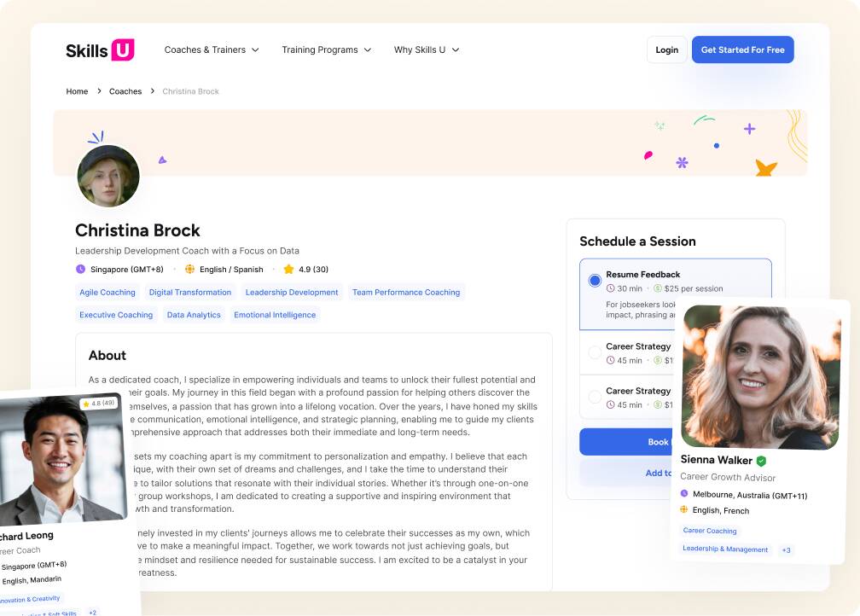Open the Training Programs dropdown menu
The height and width of the screenshot is (616, 860).
click(327, 50)
